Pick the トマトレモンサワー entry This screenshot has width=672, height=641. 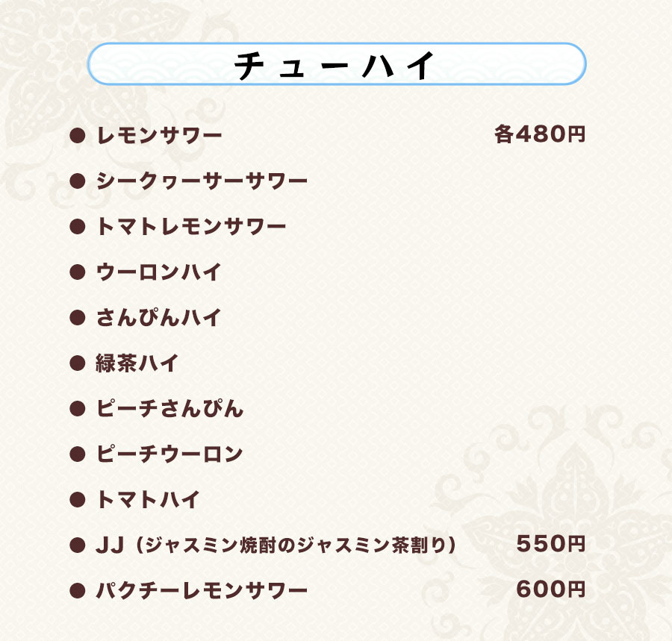coord(191,227)
